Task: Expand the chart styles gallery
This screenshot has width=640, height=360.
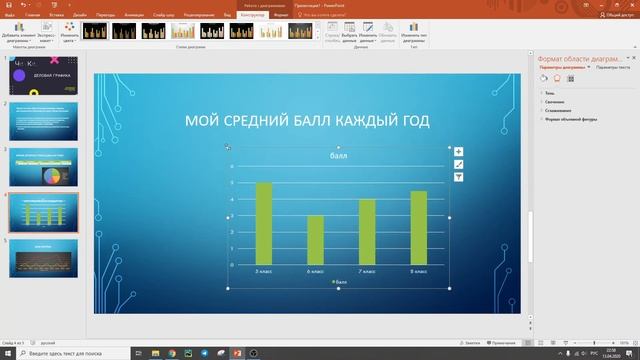Action: [318, 38]
